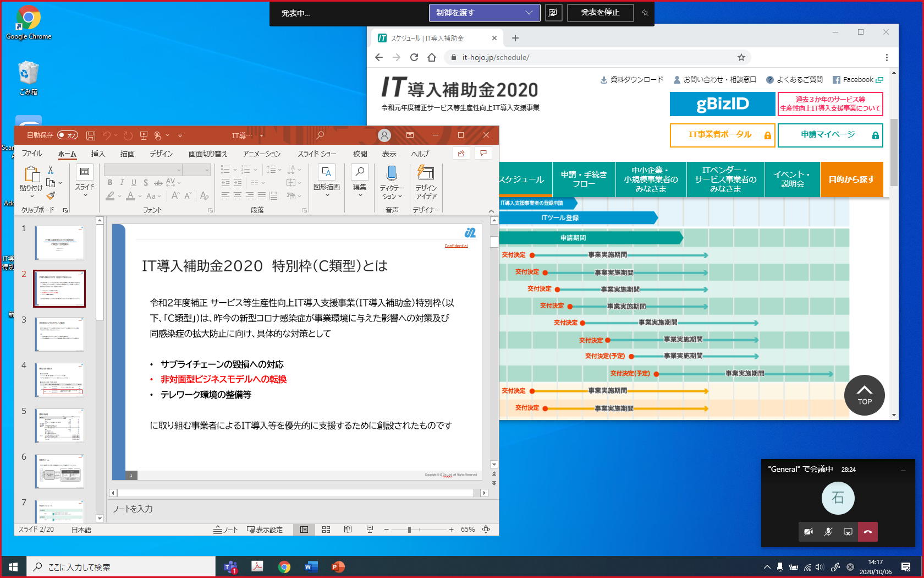
Task: Open the ファイル (File) tab
Action: point(32,154)
